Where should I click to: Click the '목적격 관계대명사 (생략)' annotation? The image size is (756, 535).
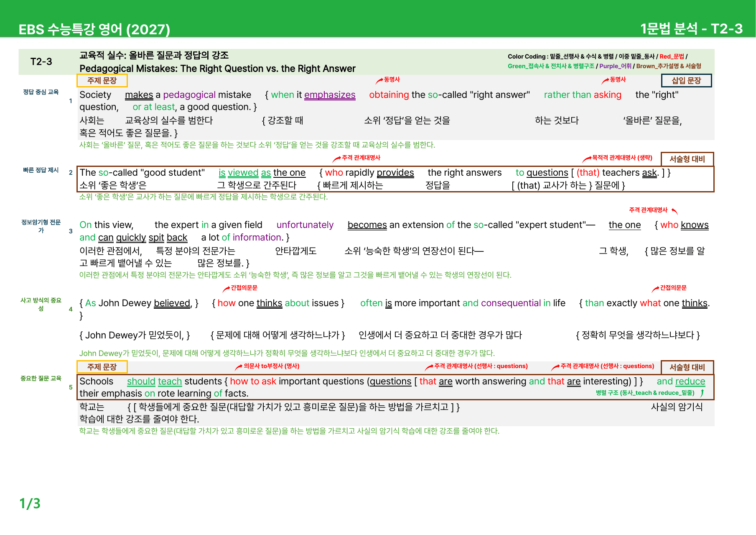pos(622,158)
